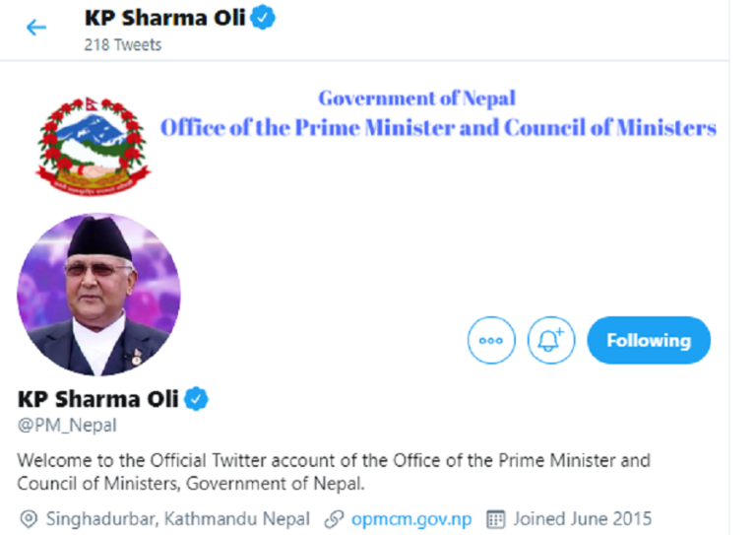This screenshot has width=756, height=535.
Task: Click the verified badge in the top header
Action: tap(263, 18)
